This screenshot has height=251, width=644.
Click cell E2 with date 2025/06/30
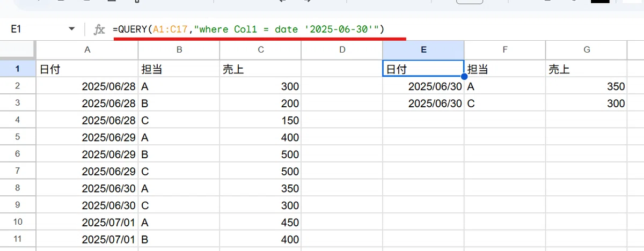[423, 86]
